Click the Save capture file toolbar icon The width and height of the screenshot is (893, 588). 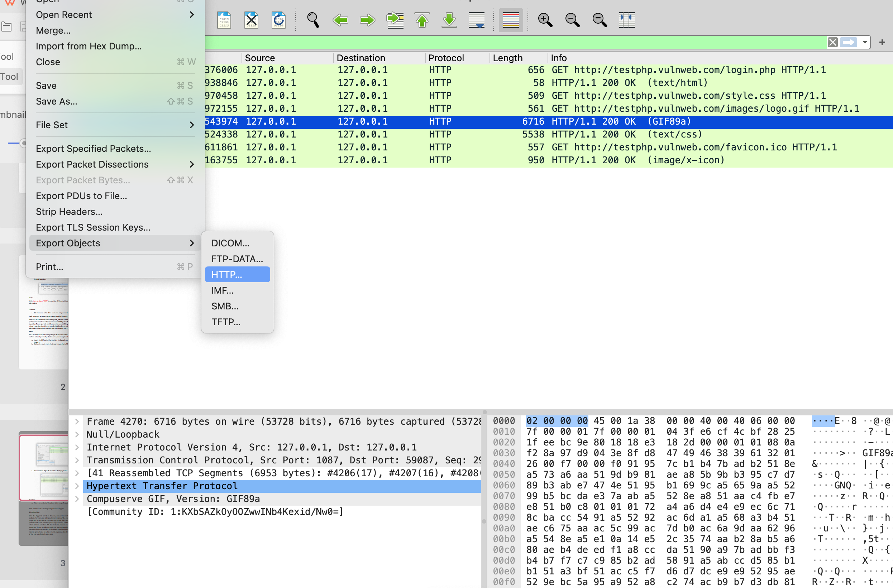(x=224, y=20)
